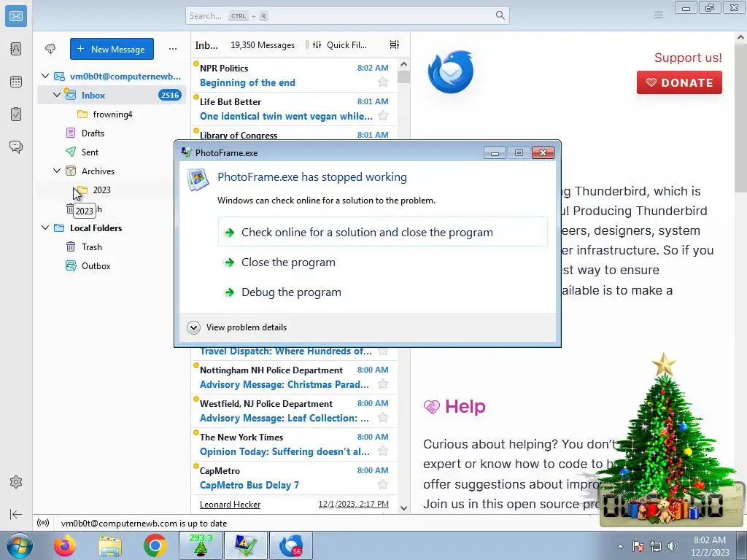Open the Mail space icon in sidebar
The width and height of the screenshot is (747, 560).
click(x=16, y=16)
